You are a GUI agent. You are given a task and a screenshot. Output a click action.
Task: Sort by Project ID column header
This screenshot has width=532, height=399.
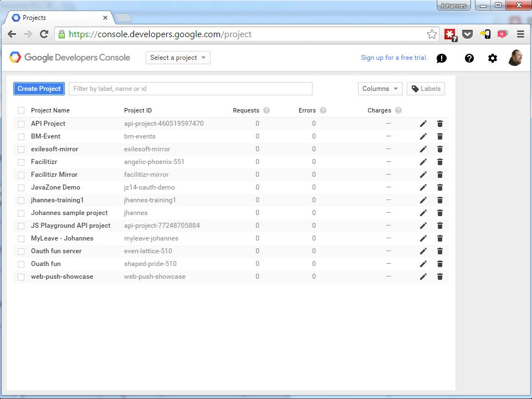click(138, 110)
